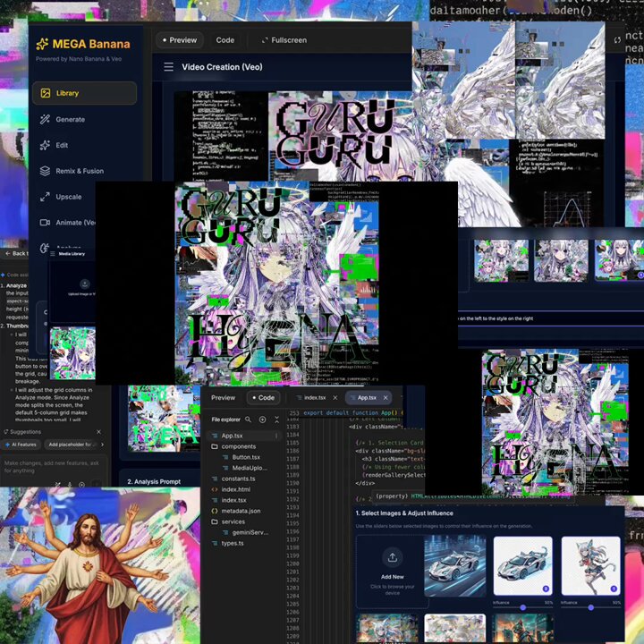Click the circled plus icon under the prompt
The height and width of the screenshot is (644, 644).
pos(81,485)
